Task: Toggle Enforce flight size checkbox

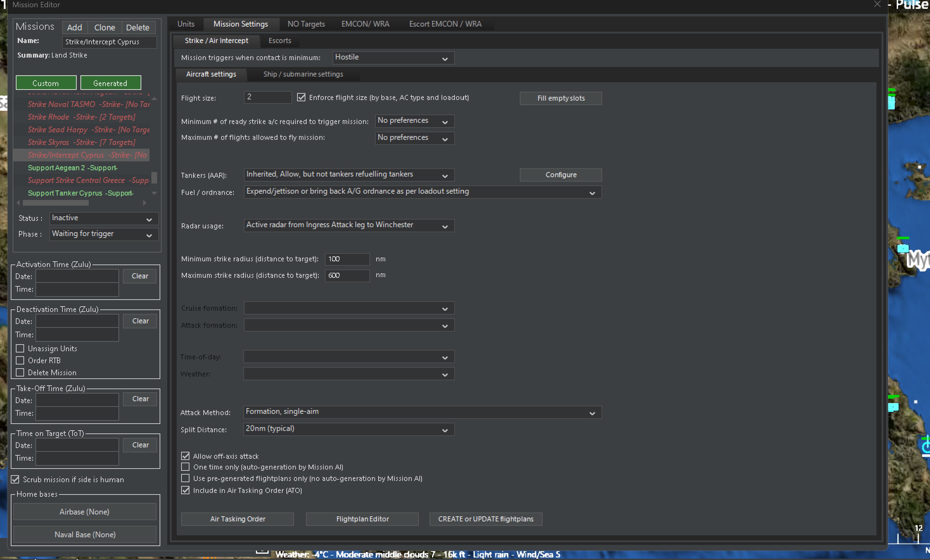Action: click(x=301, y=97)
